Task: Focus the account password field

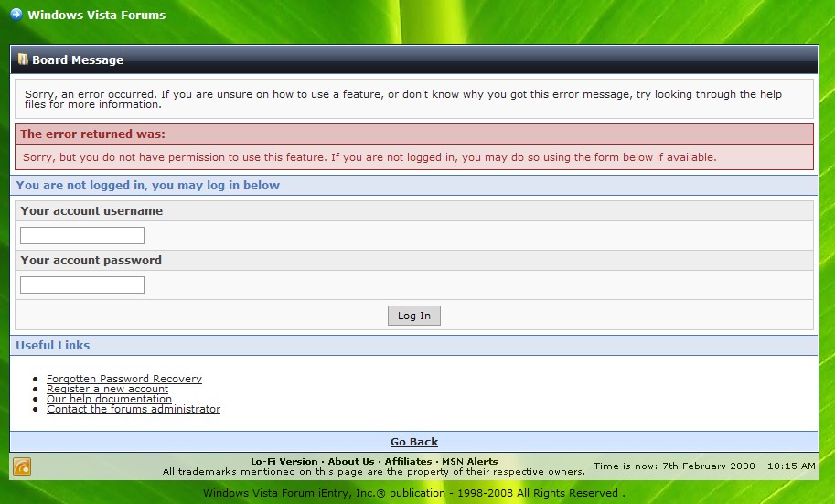Action: 82,285
